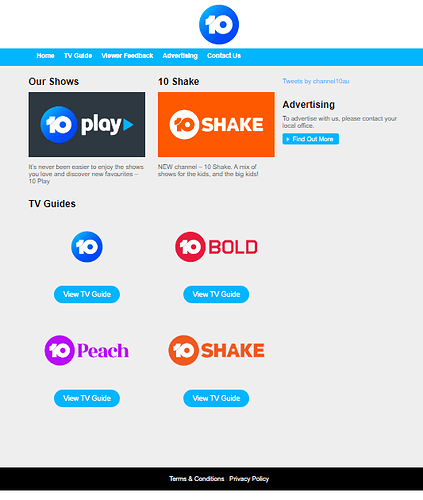Click the 10 SHAKE logo in TV Guides

[x=216, y=350]
